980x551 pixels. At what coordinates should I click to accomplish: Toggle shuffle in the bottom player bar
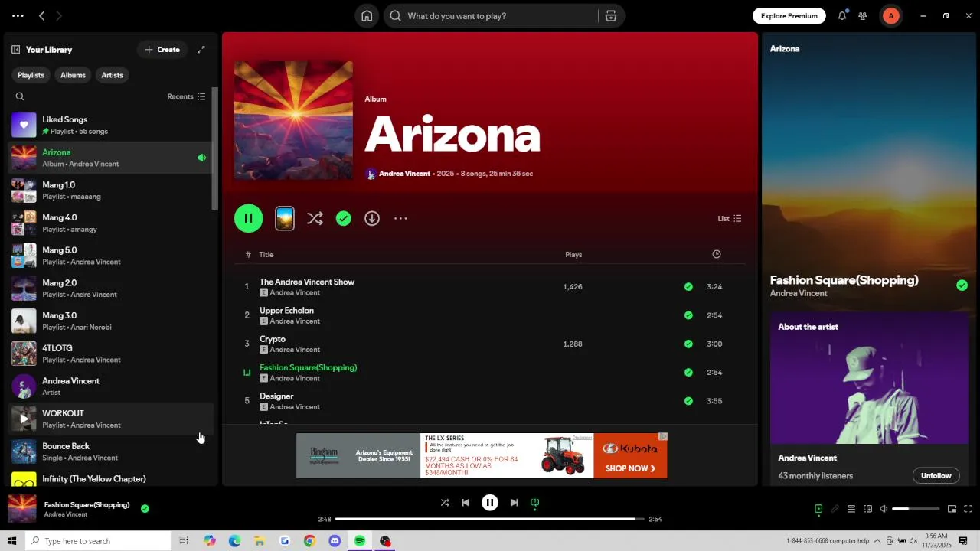click(445, 503)
